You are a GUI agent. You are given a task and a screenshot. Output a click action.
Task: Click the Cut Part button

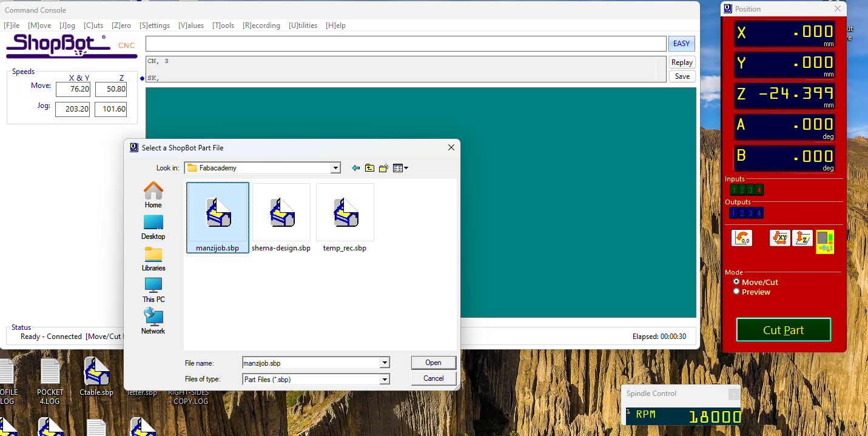pos(783,330)
